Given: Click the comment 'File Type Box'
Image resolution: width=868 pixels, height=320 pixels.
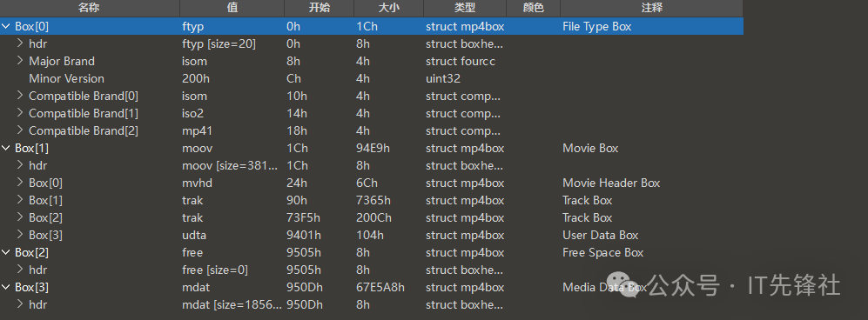Looking at the screenshot, I should [x=596, y=27].
